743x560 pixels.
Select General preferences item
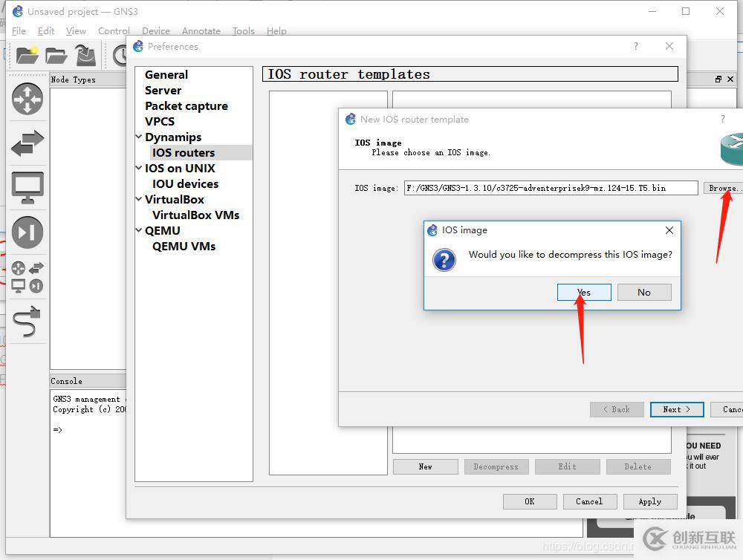click(166, 75)
